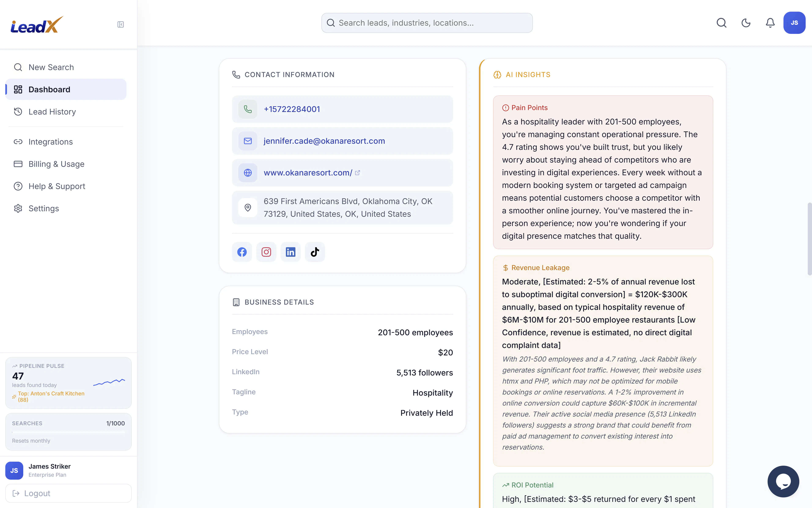Image resolution: width=812 pixels, height=508 pixels.
Task: Open www.okanaresort.com website link
Action: coord(308,173)
